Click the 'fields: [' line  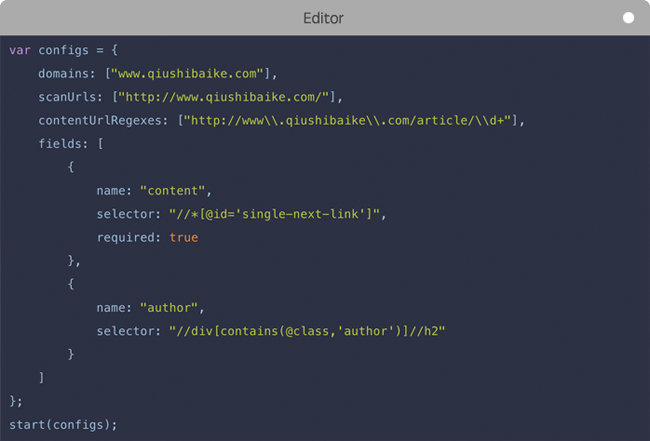pyautogui.click(x=70, y=144)
